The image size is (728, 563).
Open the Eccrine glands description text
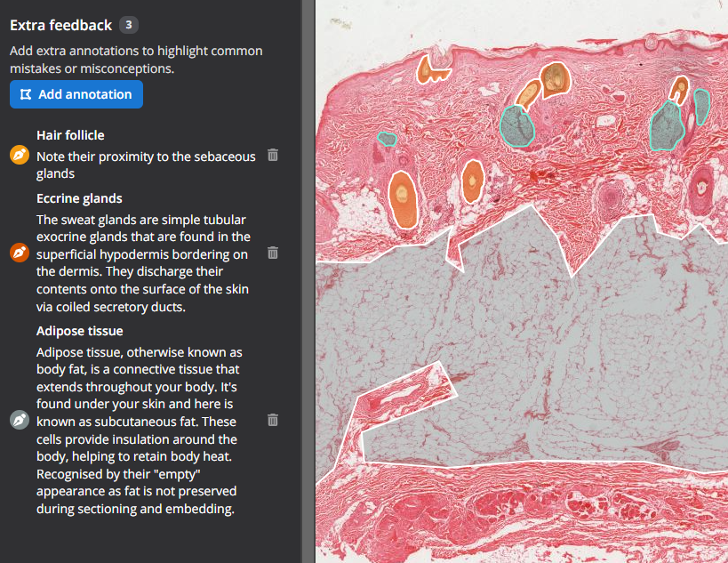coord(143,263)
